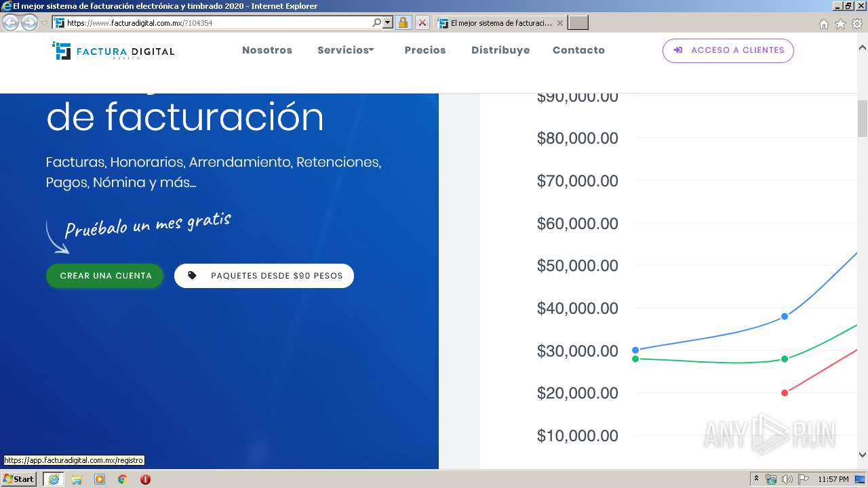Click the 'Pruébalo un mes gratis' text
The image size is (868, 488).
(148, 224)
